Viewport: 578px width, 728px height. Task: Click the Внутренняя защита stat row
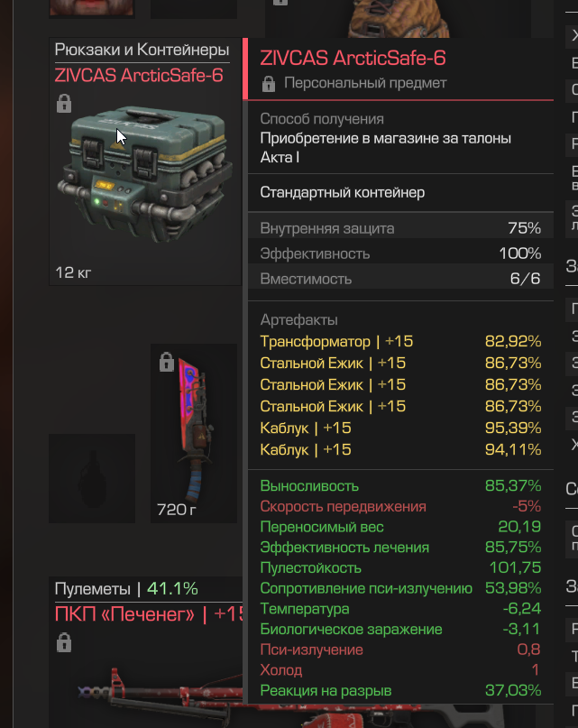(x=400, y=228)
